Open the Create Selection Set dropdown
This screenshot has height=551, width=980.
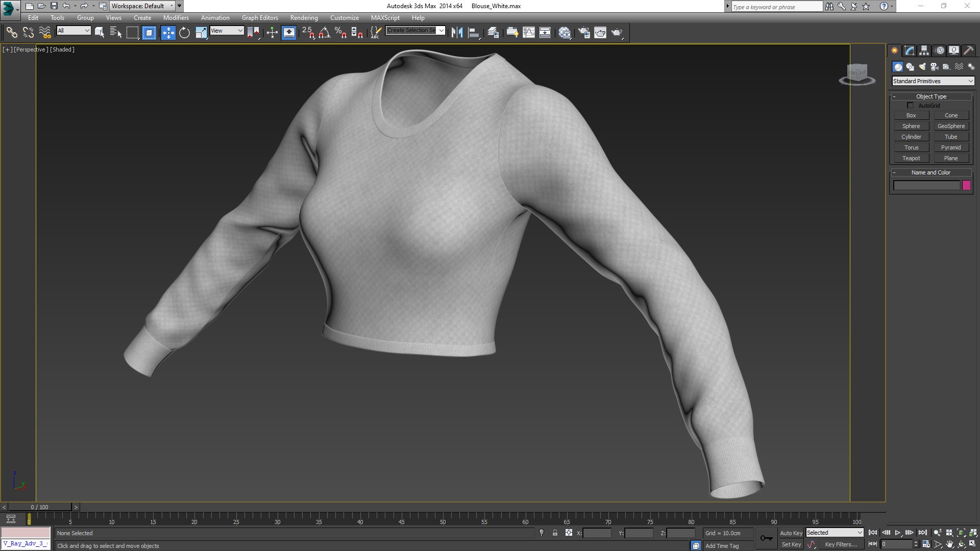[415, 31]
